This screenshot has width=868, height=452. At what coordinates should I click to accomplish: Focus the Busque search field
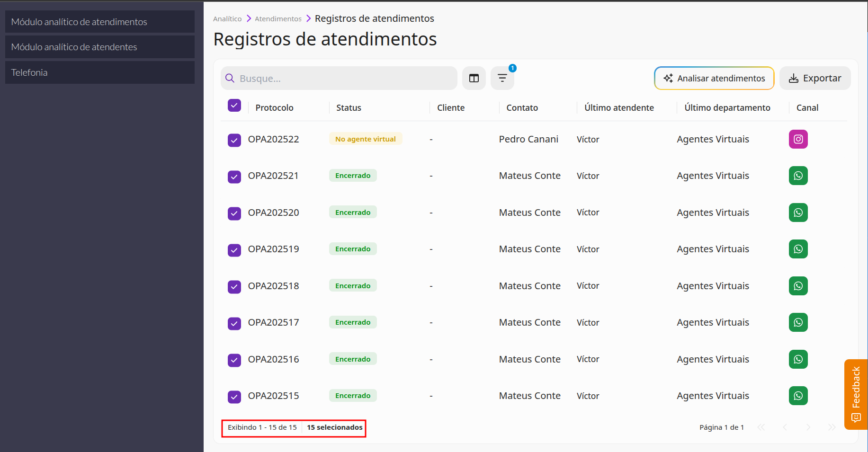(x=339, y=78)
